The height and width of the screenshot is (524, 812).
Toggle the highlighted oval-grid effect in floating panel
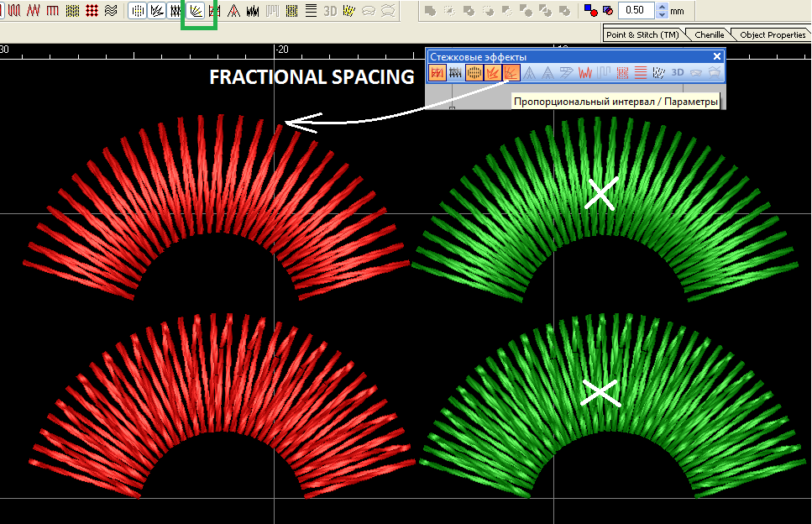click(x=474, y=73)
